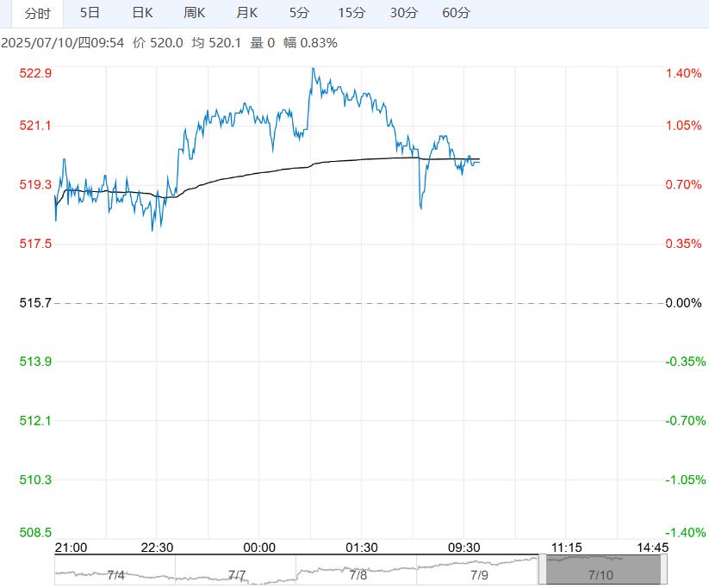Switch to the 15分 interval tab
The height and width of the screenshot is (588, 709).
point(351,13)
